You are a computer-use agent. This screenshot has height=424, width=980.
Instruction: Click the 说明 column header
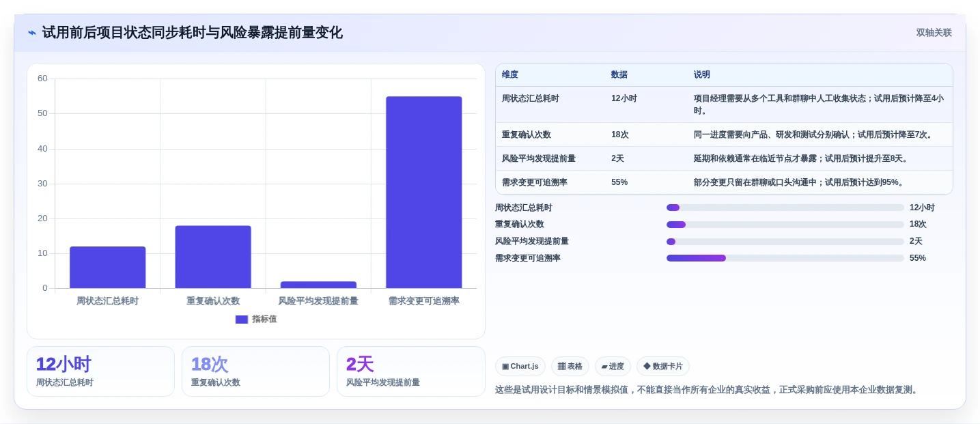[702, 75]
